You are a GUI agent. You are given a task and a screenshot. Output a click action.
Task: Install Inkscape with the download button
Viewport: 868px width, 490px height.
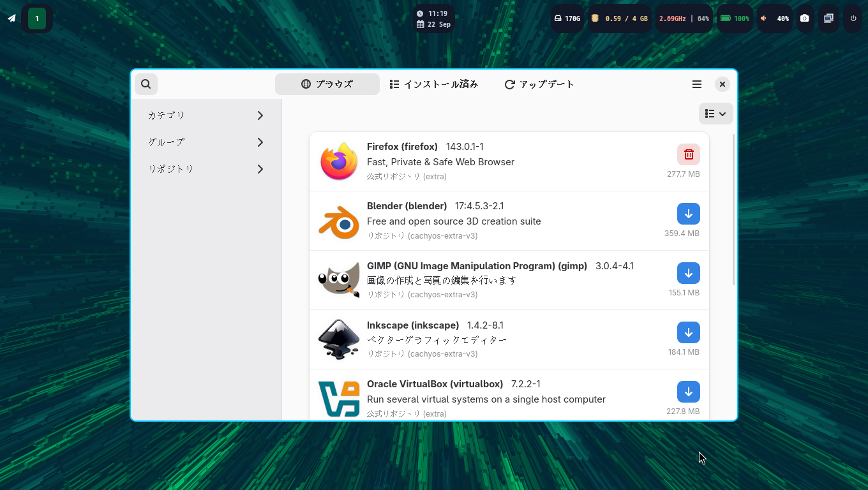[x=689, y=332]
